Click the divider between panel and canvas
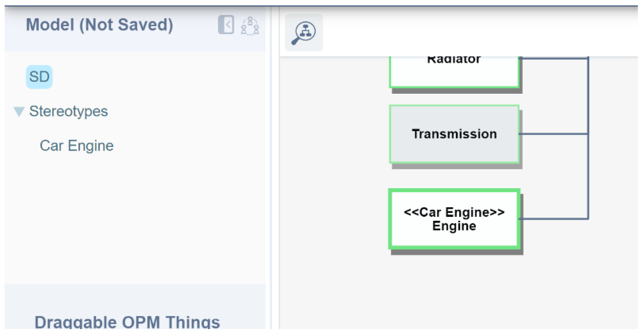 pos(271,175)
